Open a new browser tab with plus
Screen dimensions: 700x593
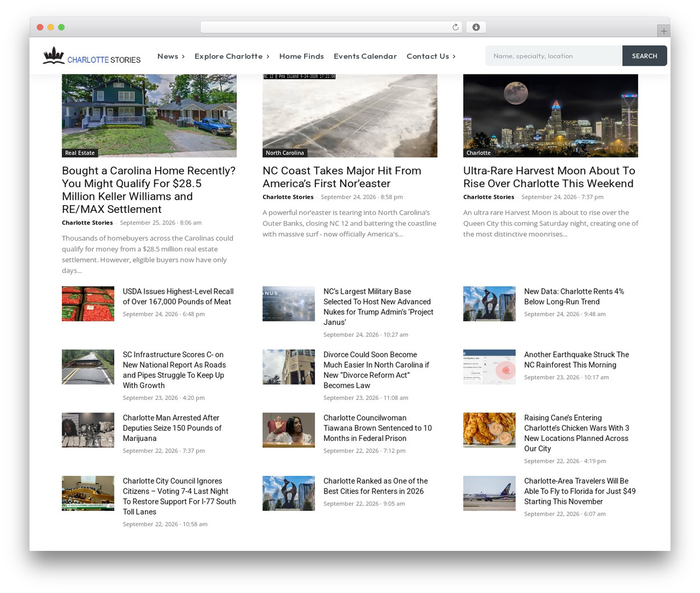663,31
